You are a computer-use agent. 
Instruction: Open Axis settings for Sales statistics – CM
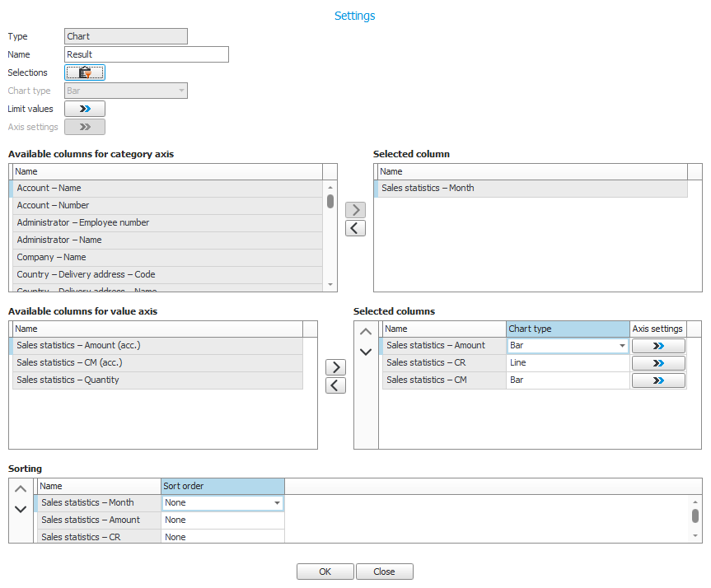tap(658, 380)
